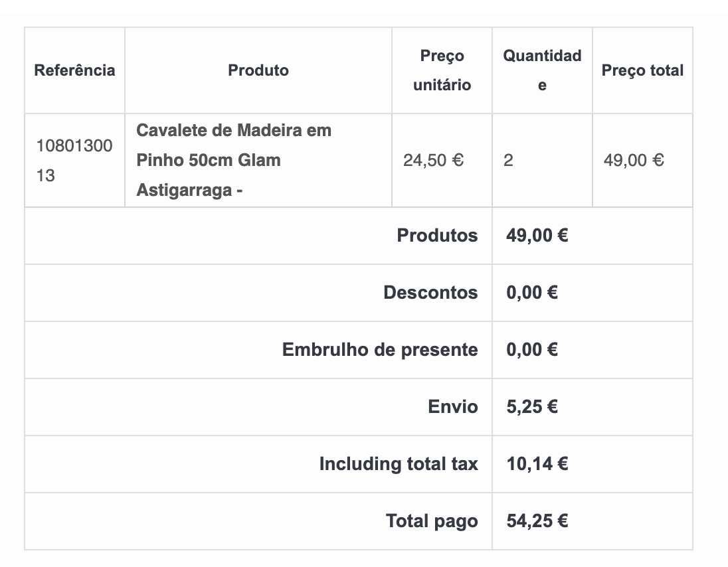Click the Referência column header
The image size is (728, 567).
[74, 70]
